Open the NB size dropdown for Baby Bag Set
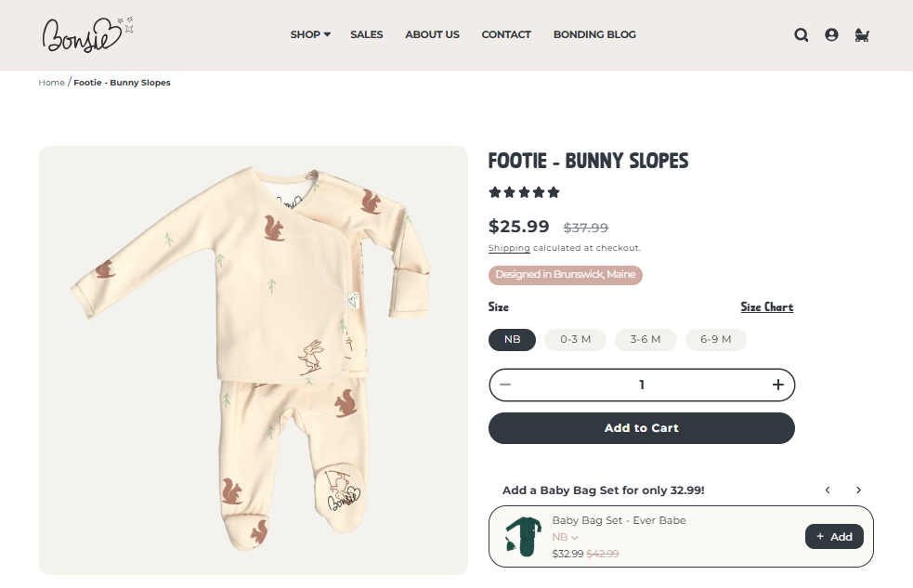Screen dimensions: 913x588 (x=565, y=537)
